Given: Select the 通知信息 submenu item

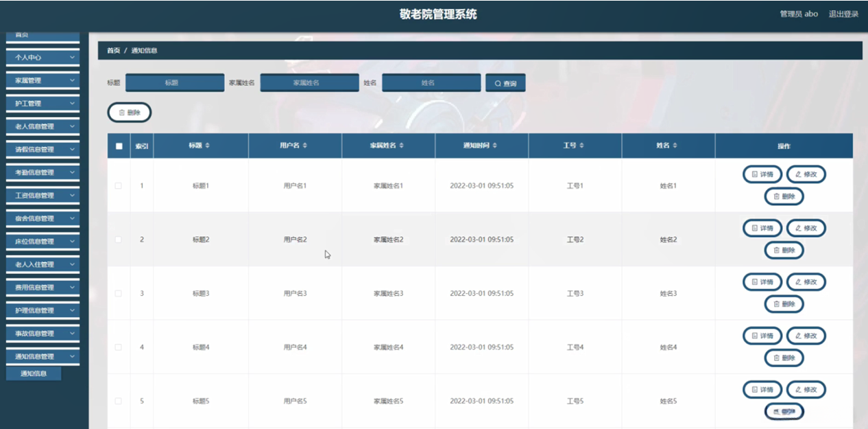Looking at the screenshot, I should tap(34, 373).
